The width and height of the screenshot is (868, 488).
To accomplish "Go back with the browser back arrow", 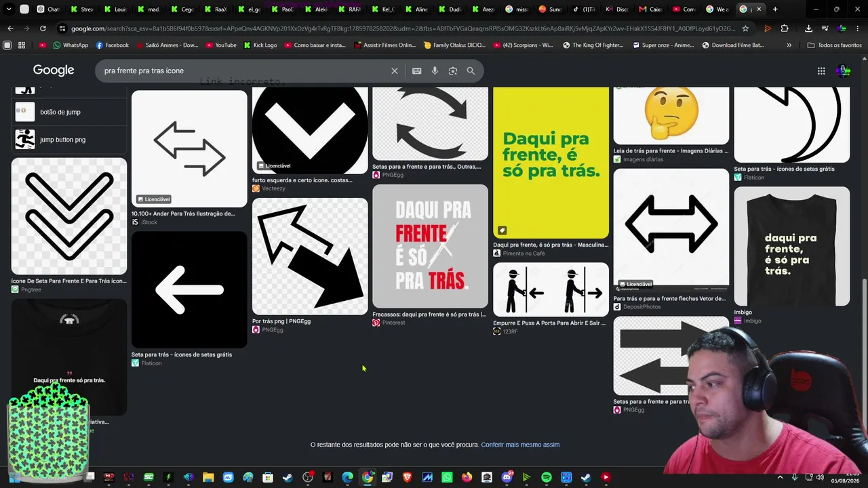I will [x=10, y=28].
